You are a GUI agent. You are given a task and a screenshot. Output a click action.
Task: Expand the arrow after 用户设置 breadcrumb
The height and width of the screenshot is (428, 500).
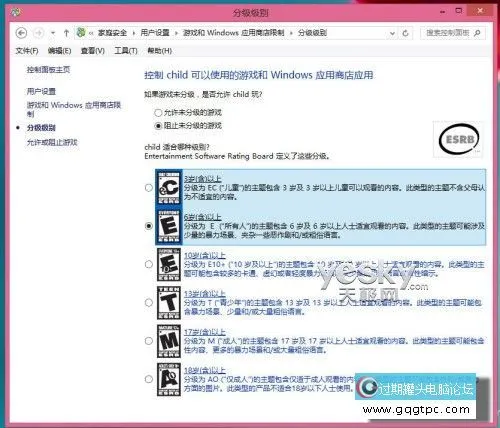click(176, 33)
